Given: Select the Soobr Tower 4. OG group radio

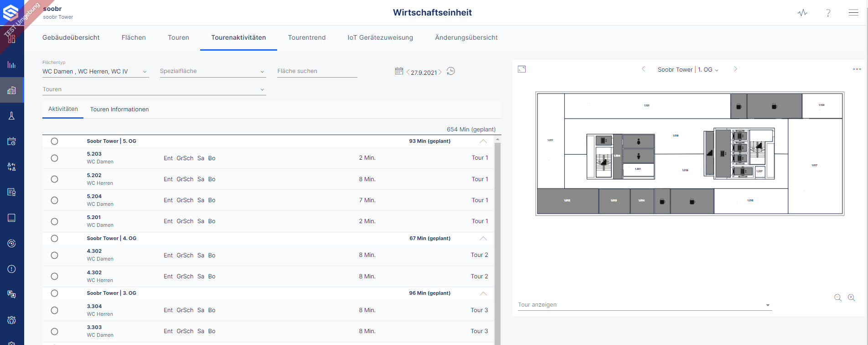Looking at the screenshot, I should click(55, 239).
